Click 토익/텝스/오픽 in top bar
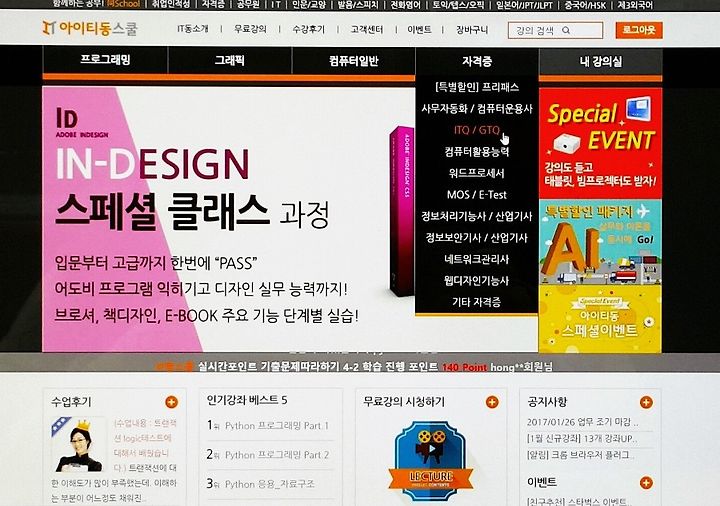Viewport: 720px width, 506px height. (458, 5)
